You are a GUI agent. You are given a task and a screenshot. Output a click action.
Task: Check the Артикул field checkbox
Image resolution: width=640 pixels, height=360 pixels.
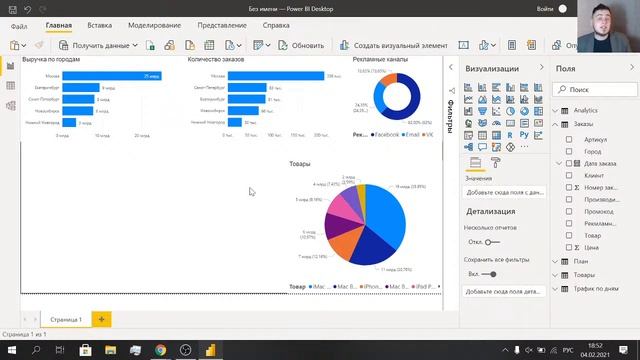coord(569,140)
